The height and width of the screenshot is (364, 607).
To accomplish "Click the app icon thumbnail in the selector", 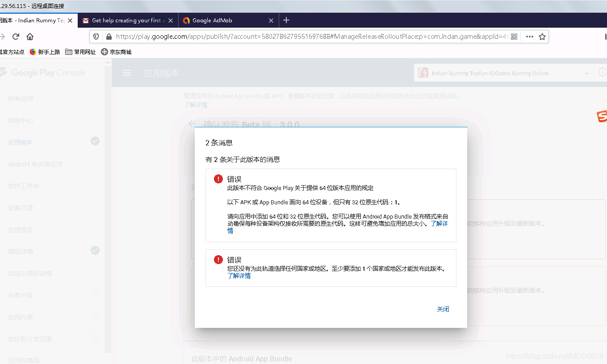I will click(423, 73).
